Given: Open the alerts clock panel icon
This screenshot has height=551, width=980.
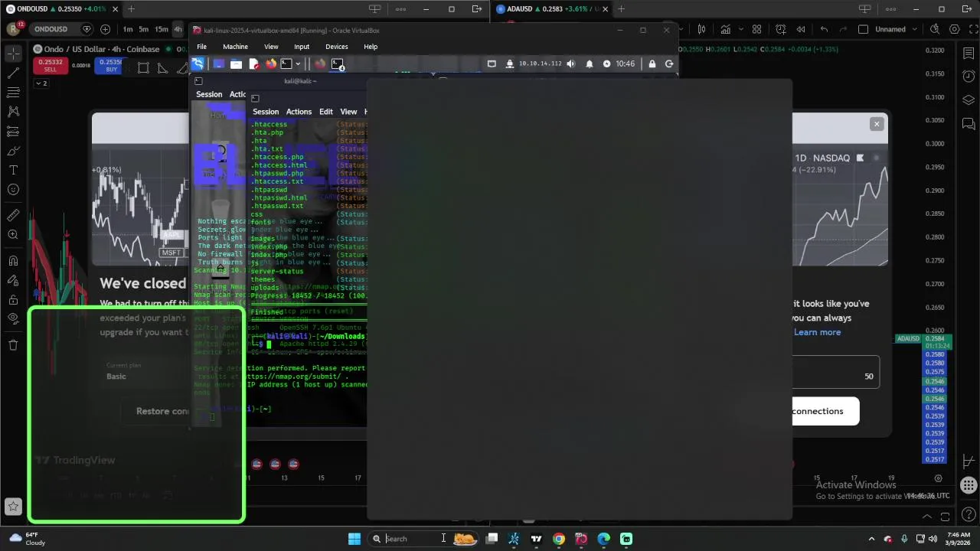Looking at the screenshot, I should (969, 77).
